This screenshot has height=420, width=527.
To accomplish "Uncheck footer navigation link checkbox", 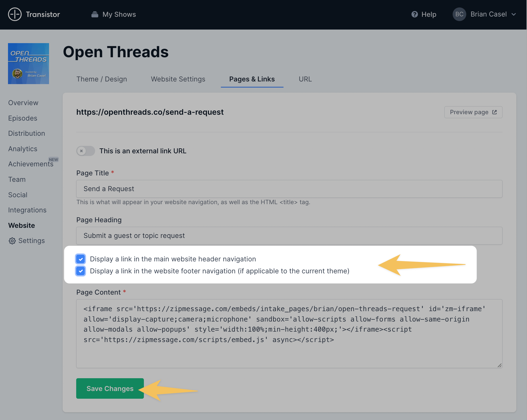I will click(80, 271).
